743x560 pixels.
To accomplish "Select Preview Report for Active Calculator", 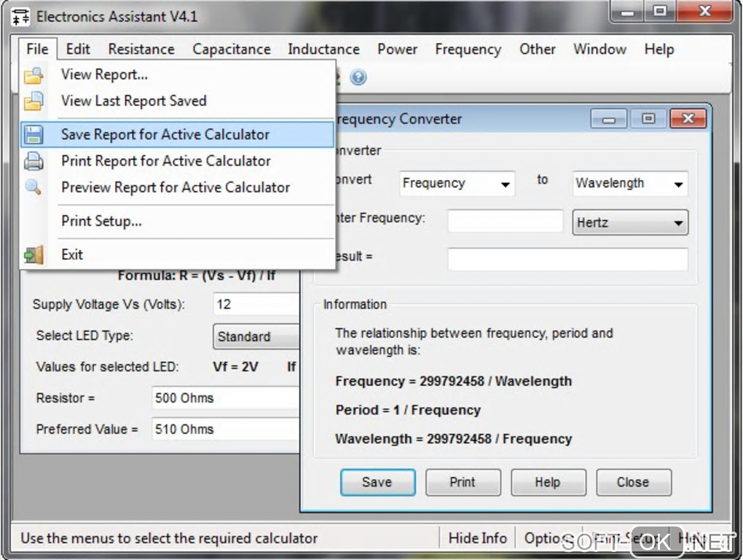I will click(177, 187).
